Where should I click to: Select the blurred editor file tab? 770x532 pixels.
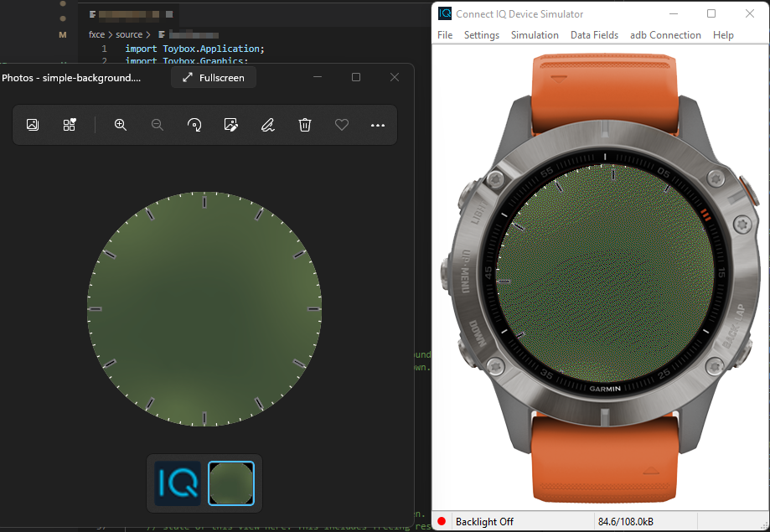pos(131,14)
